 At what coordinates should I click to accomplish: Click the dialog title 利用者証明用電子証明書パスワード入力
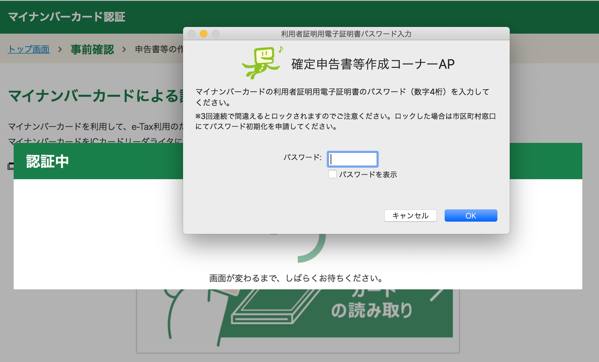pyautogui.click(x=346, y=34)
